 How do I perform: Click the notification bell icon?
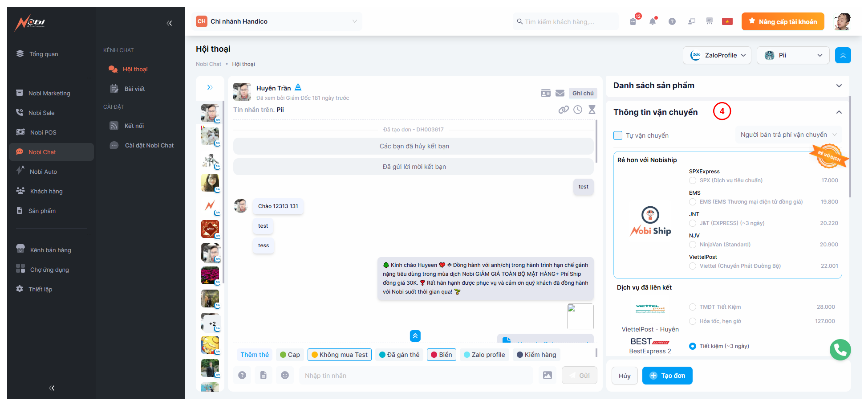tap(653, 21)
